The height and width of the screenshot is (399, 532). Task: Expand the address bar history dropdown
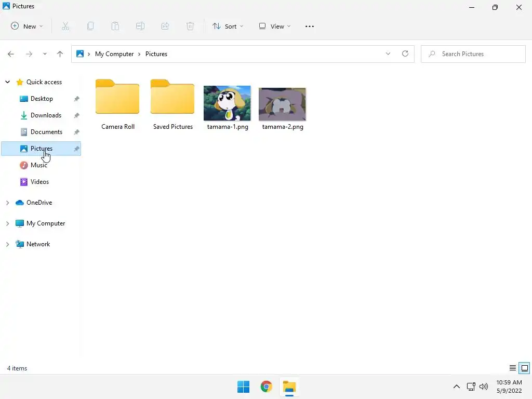coord(388,54)
